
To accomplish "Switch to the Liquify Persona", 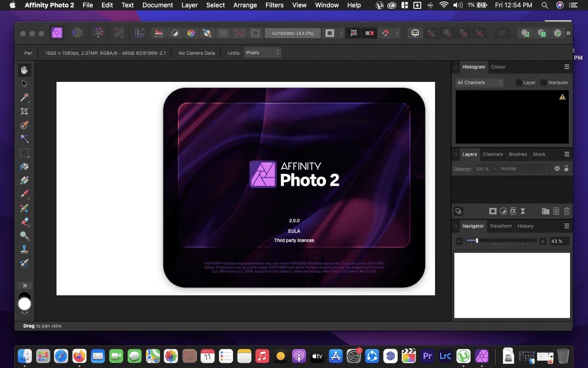I will pos(78,33).
